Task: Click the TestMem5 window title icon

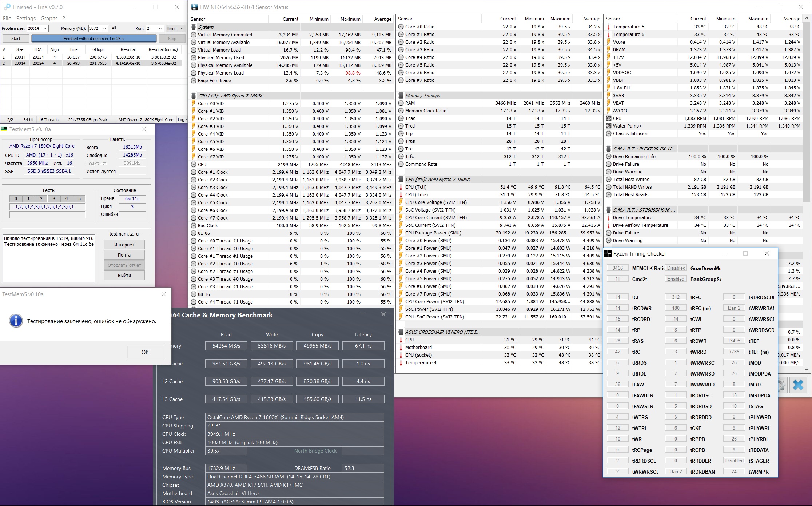Action: click(x=4, y=129)
